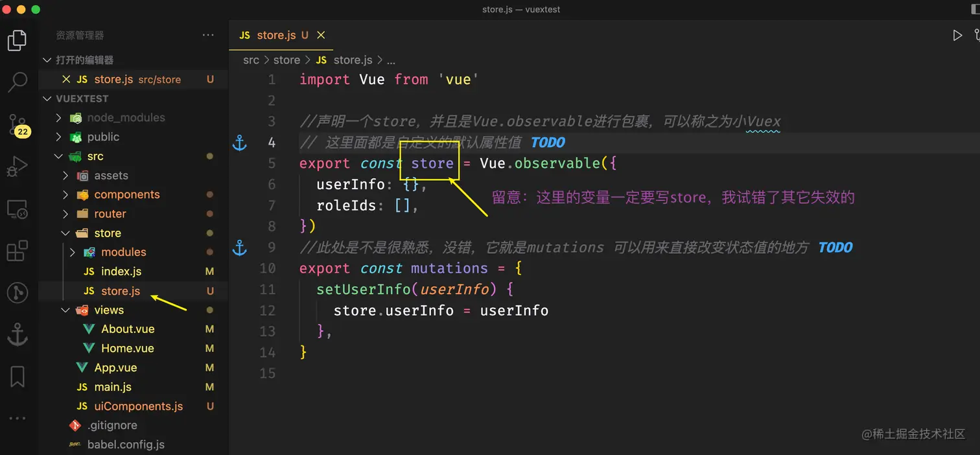Click the breadcrumb trailing ellipsis
The width and height of the screenshot is (980, 455).
click(391, 60)
